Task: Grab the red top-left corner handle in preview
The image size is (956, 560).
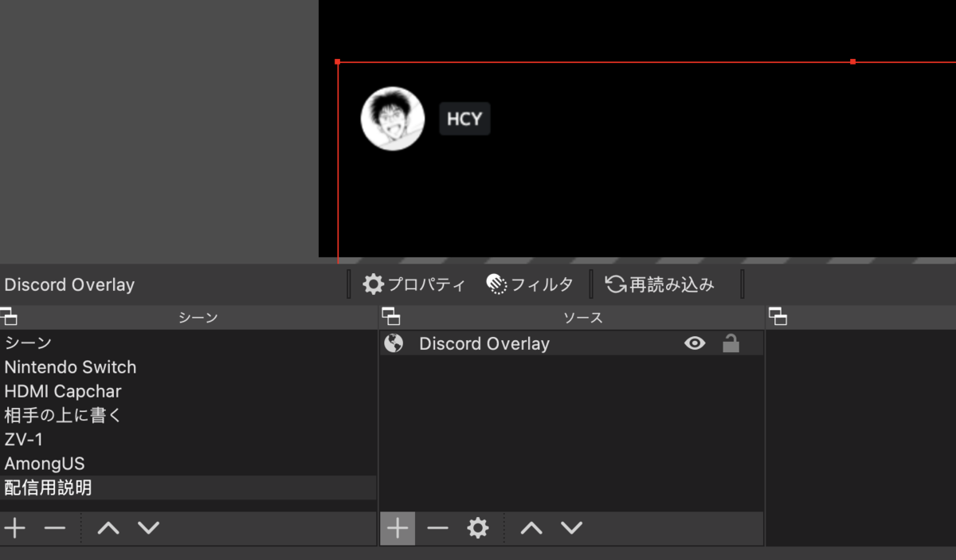Action: coord(338,61)
